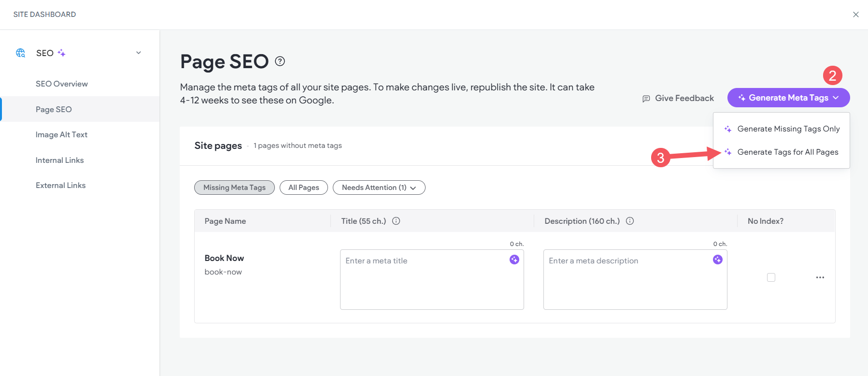Image resolution: width=868 pixels, height=376 pixels.
Task: Switch to the All Pages filter
Action: pos(303,188)
